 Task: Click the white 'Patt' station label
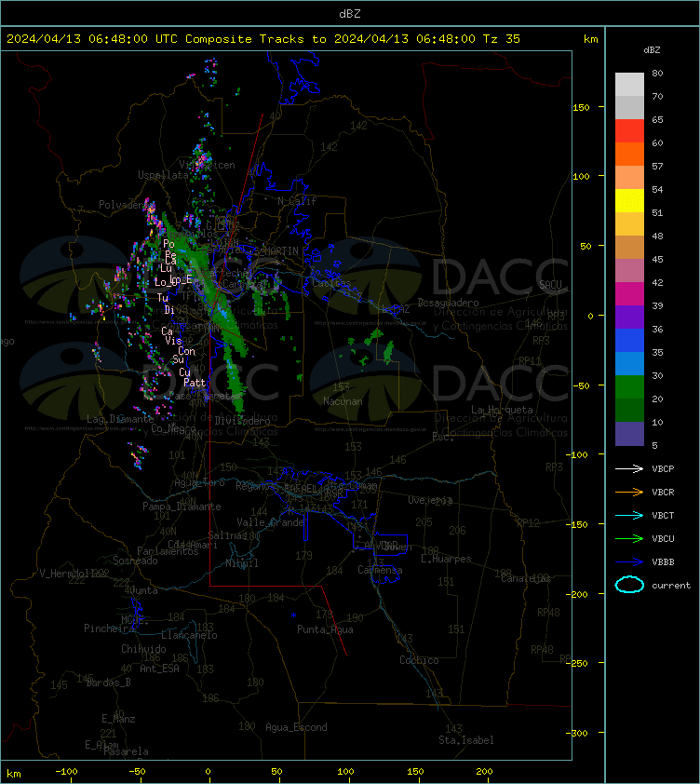click(195, 383)
